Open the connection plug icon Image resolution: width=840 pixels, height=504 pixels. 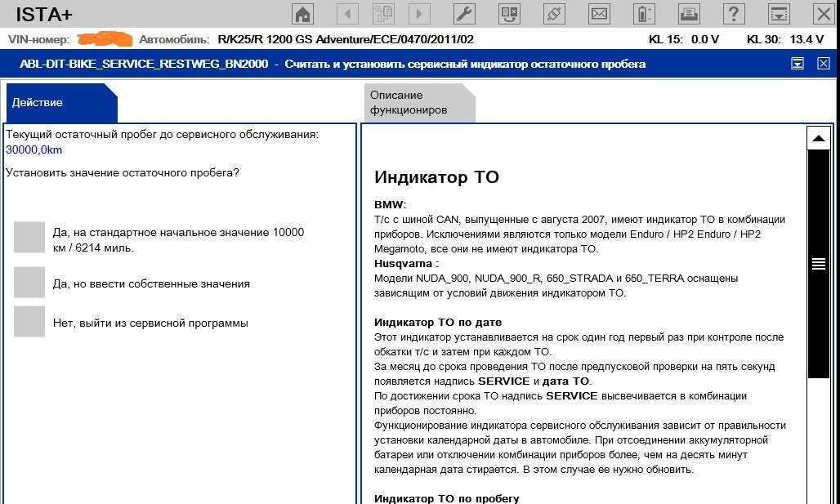tap(554, 14)
